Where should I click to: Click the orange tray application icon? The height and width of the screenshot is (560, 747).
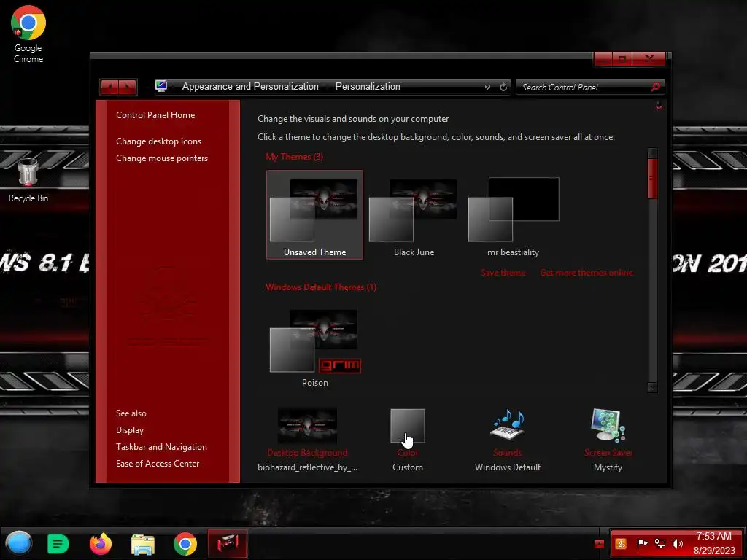point(621,543)
